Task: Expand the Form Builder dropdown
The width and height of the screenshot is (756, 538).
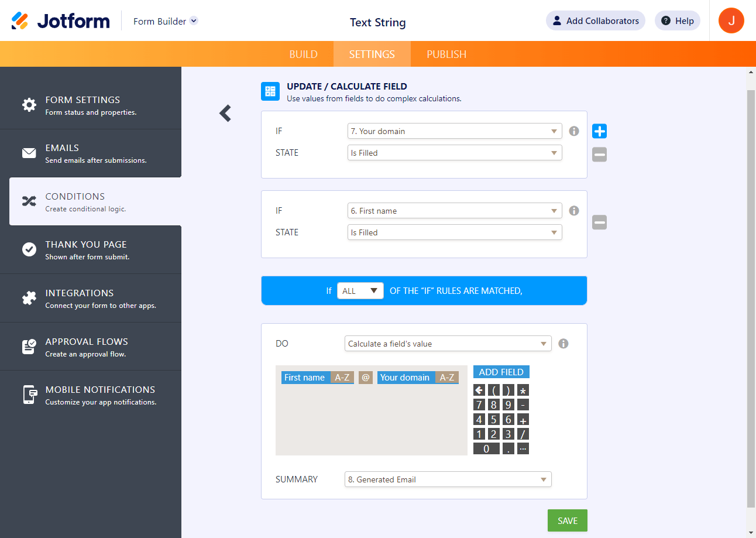Action: point(166,21)
